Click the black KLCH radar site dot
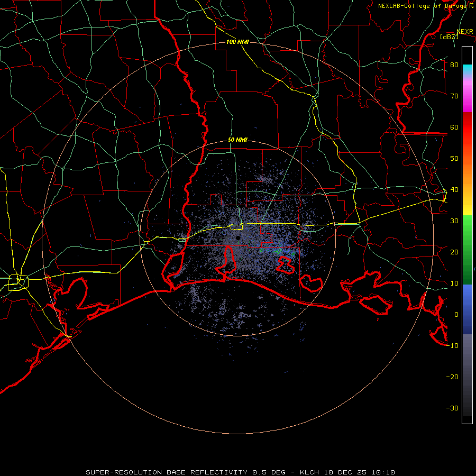 click(x=238, y=238)
